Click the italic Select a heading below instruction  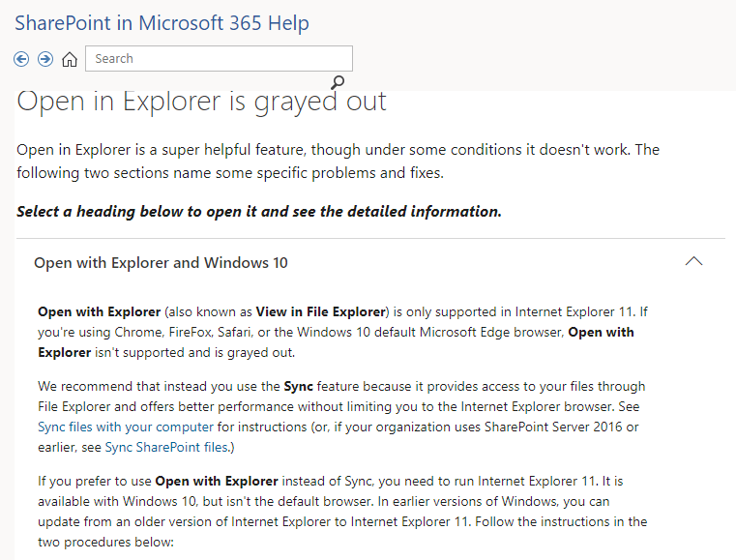[x=259, y=211]
